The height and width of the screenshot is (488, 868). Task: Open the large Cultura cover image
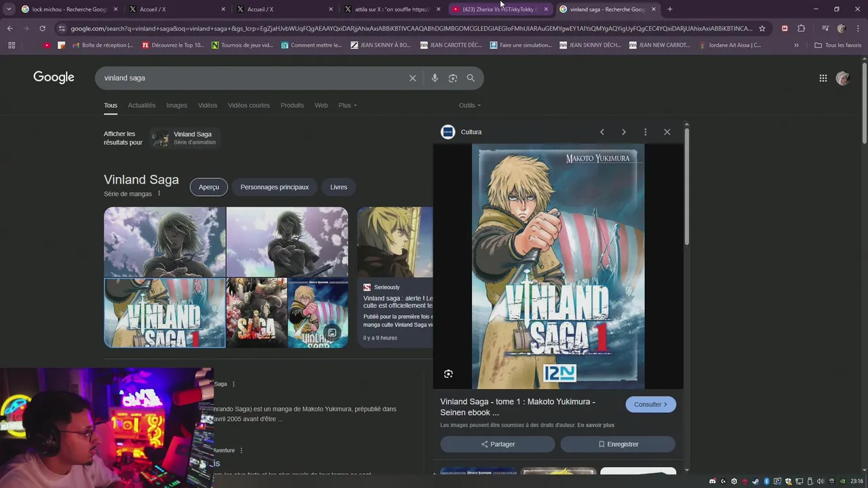[558, 266]
